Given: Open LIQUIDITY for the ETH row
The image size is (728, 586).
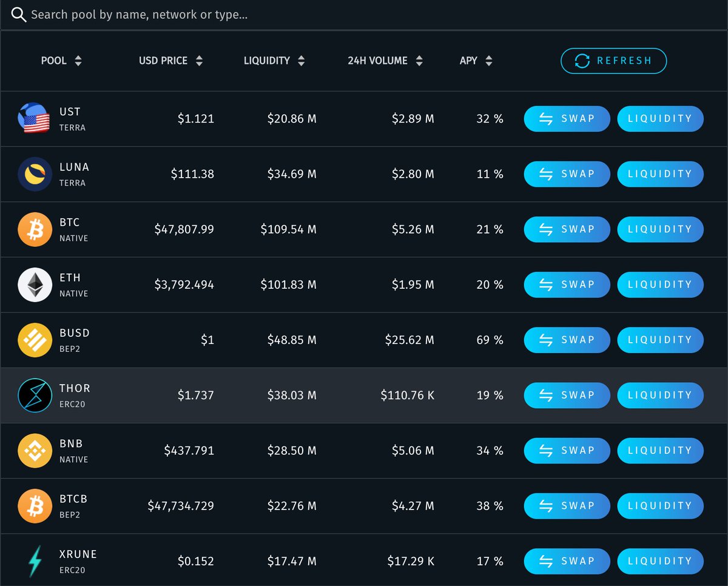Looking at the screenshot, I should pos(660,285).
